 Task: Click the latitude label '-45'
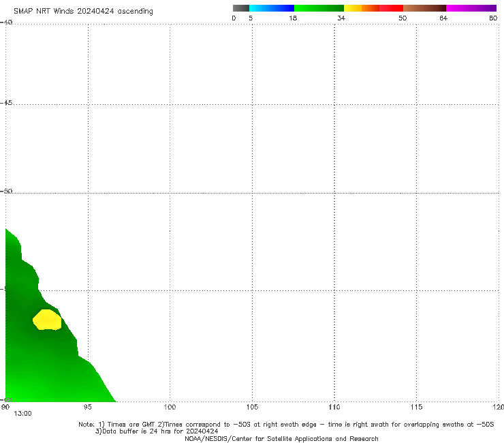(x=6, y=103)
